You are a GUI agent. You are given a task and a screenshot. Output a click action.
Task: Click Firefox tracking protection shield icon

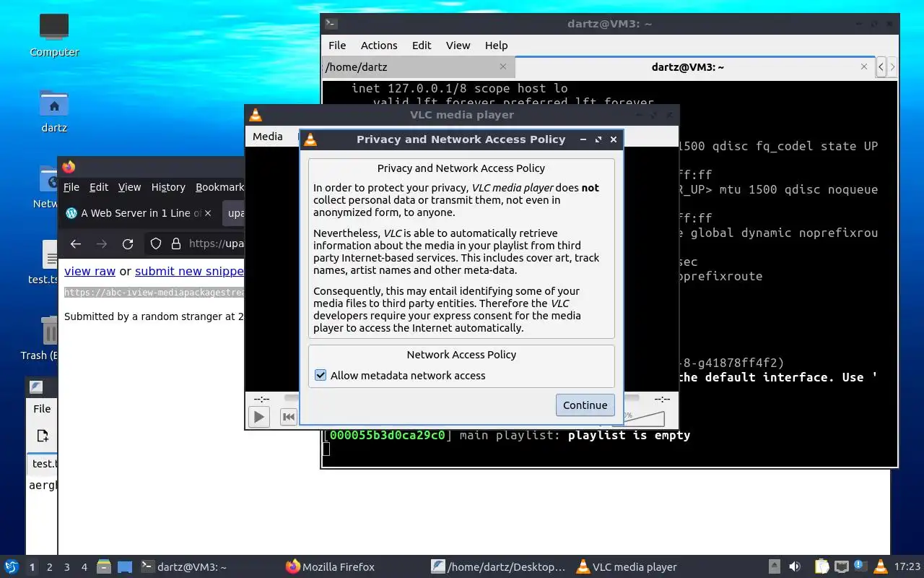point(155,244)
